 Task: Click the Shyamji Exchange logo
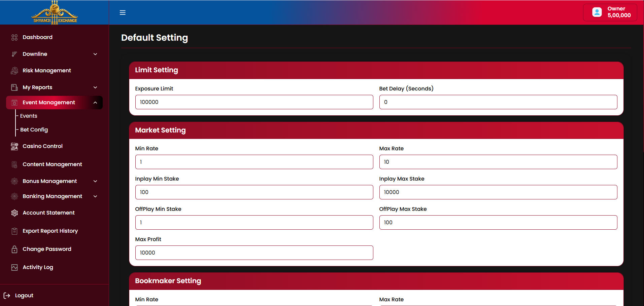tap(55, 12)
